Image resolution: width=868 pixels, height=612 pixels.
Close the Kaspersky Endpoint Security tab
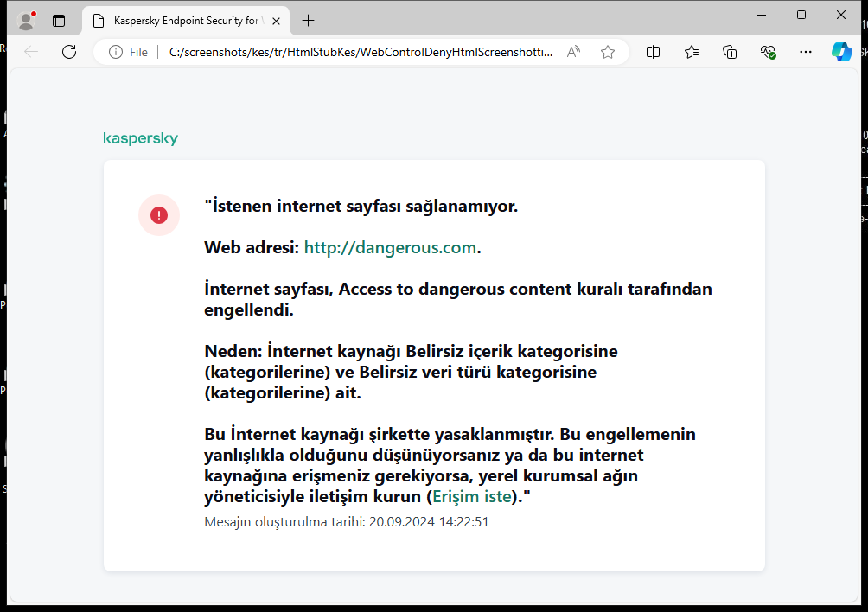(x=277, y=21)
